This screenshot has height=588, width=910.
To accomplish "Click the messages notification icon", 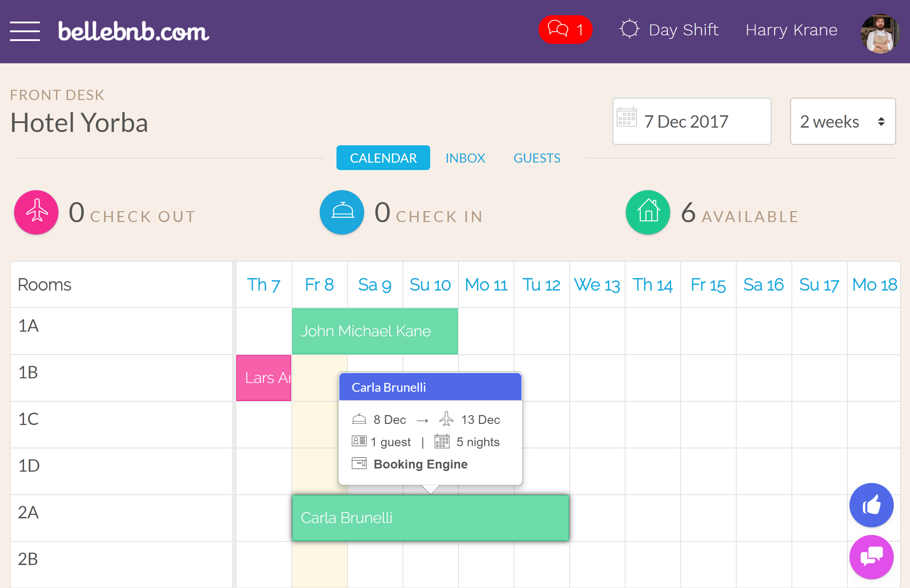I will click(x=564, y=29).
